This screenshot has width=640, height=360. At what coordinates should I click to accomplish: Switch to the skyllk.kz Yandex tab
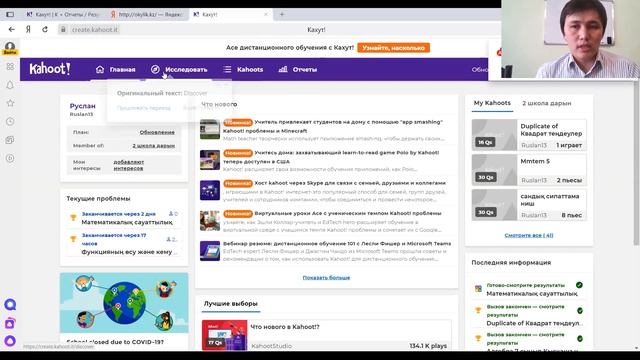147,14
